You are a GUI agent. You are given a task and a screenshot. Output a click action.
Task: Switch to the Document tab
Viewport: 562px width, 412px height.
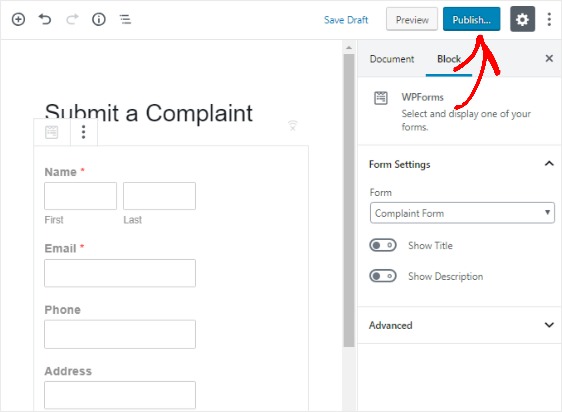[392, 59]
